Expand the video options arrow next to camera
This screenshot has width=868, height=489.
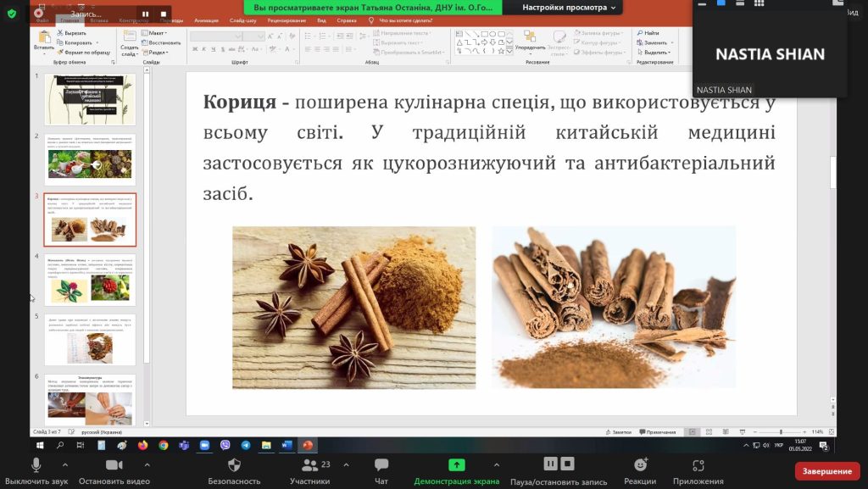click(x=147, y=464)
